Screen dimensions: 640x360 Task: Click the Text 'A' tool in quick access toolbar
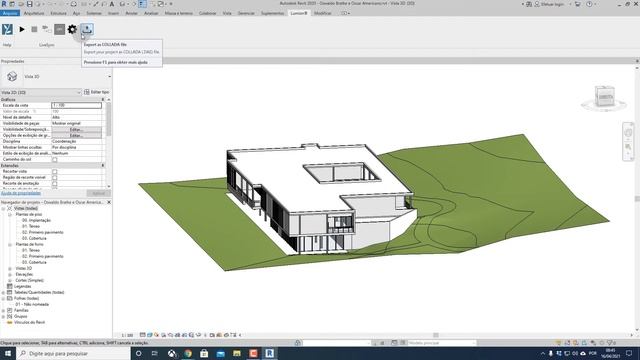(x=111, y=4)
